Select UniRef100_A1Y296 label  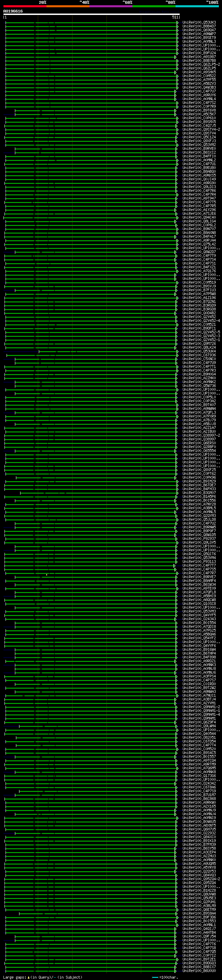[199, 210]
